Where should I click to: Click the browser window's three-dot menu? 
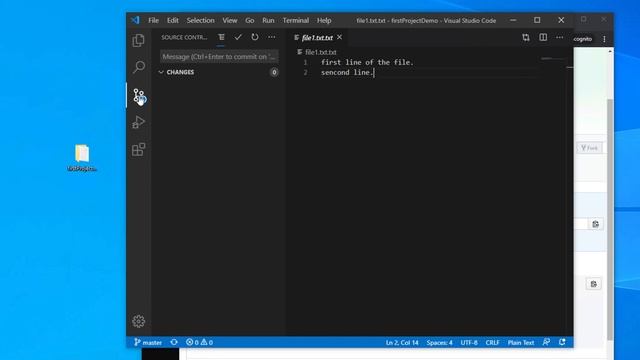(x=604, y=39)
